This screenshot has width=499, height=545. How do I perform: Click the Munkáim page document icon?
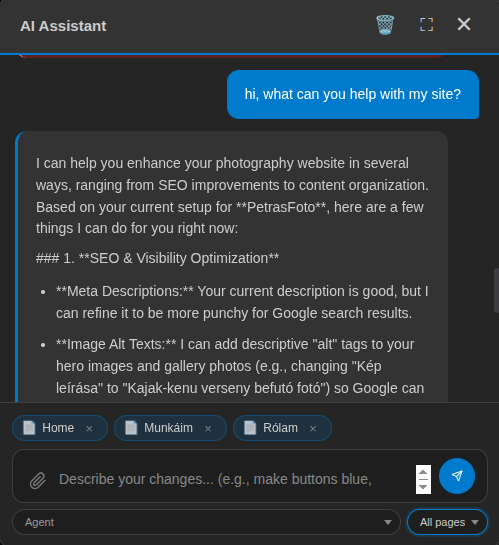131,428
